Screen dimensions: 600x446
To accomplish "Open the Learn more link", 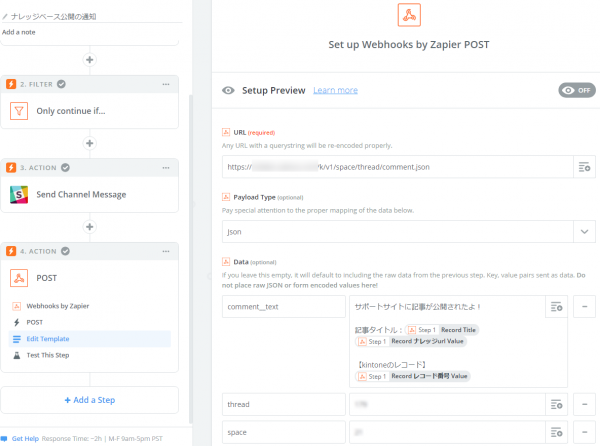I will point(335,90).
